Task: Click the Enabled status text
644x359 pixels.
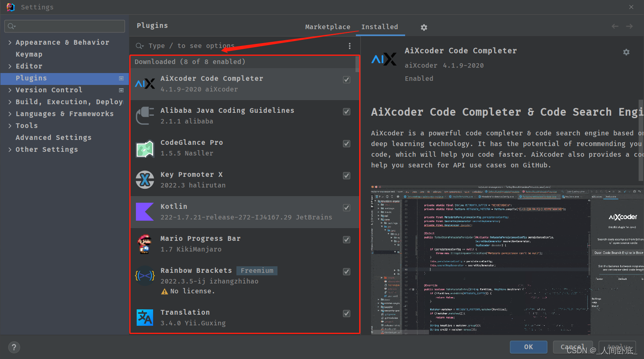Action: point(419,79)
